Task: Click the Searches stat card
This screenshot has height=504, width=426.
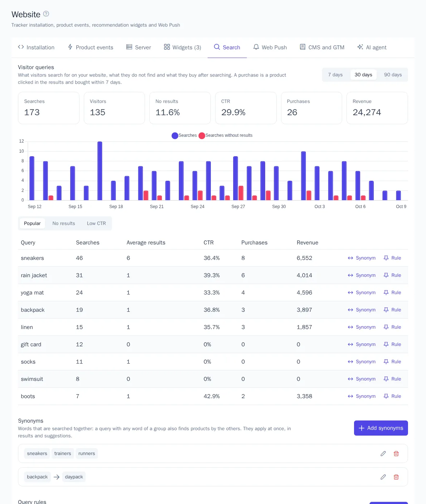Action: (x=49, y=108)
